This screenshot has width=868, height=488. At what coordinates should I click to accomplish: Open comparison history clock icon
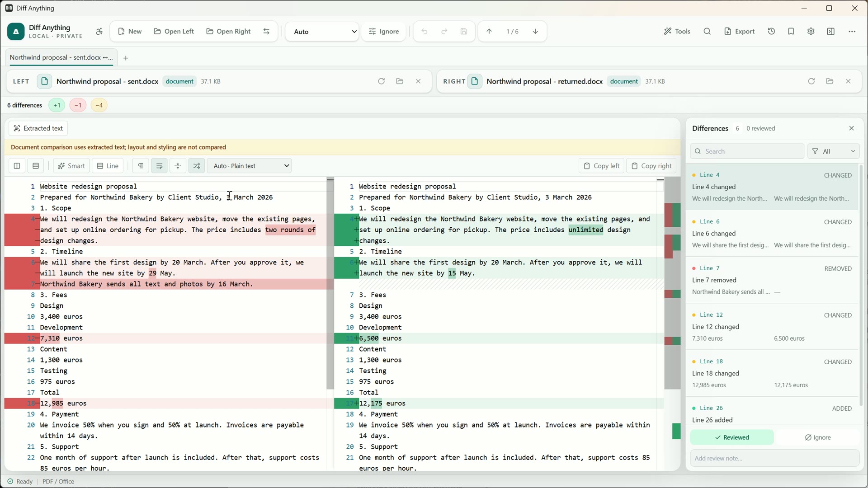tap(772, 32)
